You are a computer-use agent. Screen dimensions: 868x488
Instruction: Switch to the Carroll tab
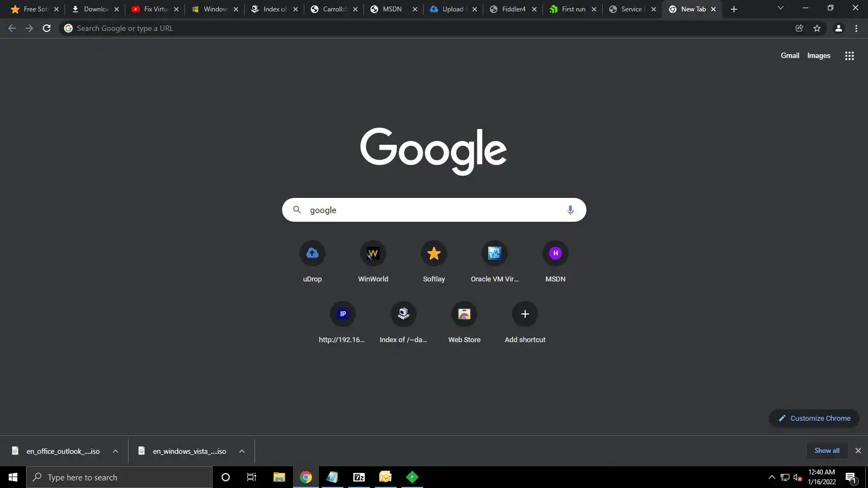point(334,9)
